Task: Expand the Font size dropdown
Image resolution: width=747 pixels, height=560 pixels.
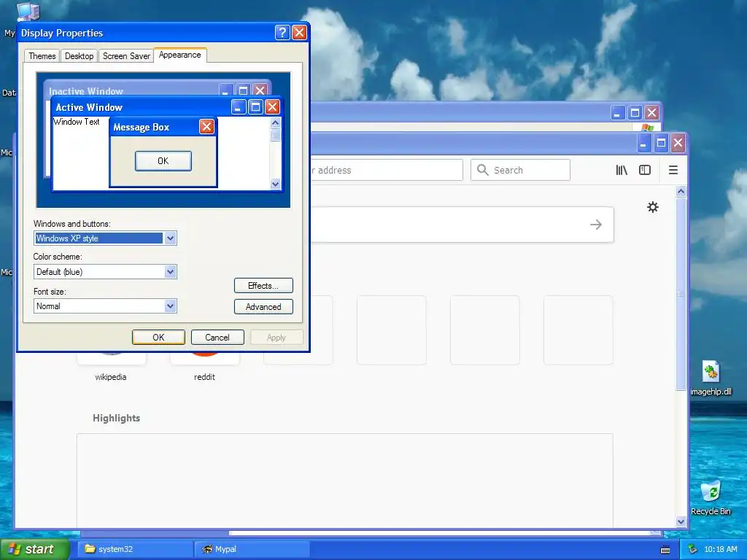Action: (170, 306)
